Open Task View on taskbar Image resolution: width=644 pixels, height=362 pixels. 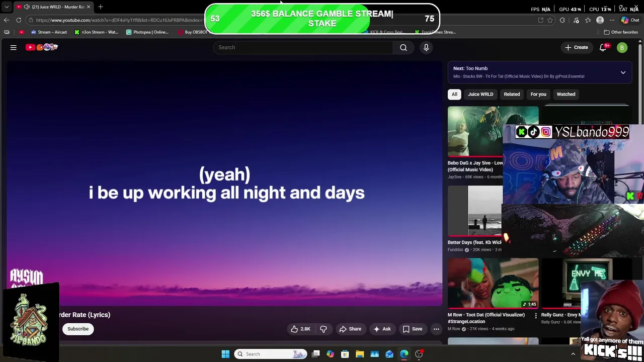[315, 354]
